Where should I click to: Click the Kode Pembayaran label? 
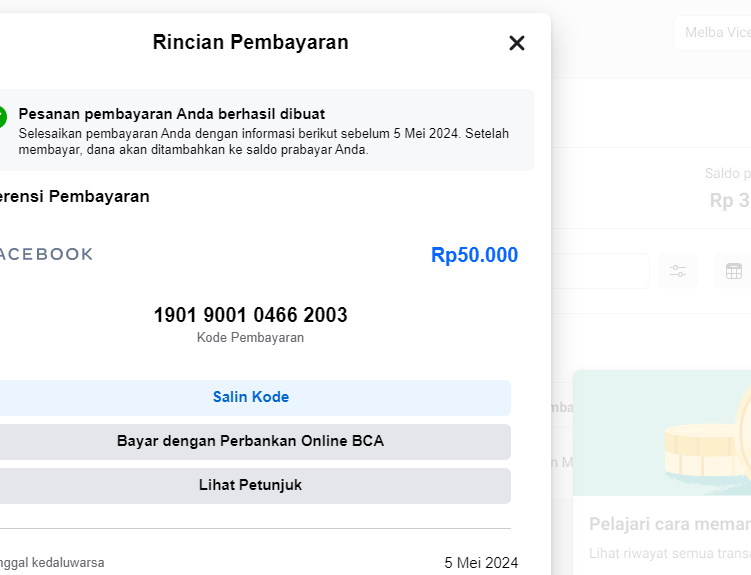click(250, 338)
